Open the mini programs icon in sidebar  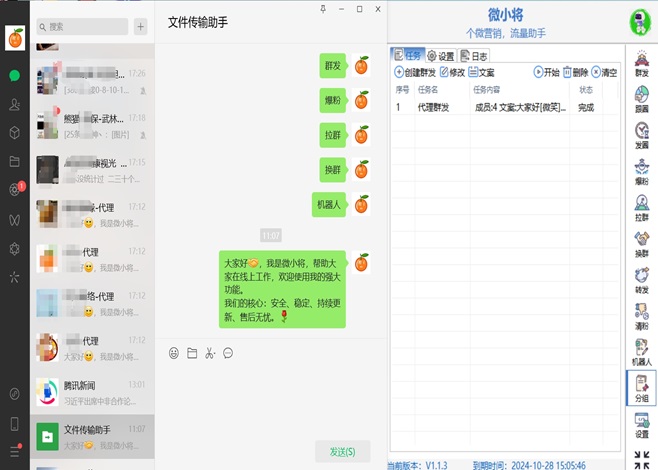(15, 394)
